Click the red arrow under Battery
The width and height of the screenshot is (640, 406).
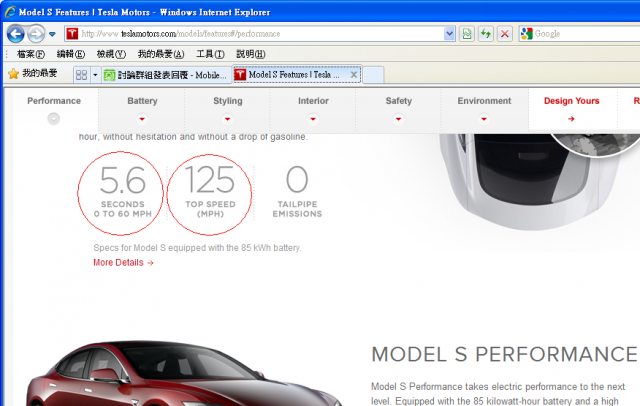pyautogui.click(x=142, y=119)
